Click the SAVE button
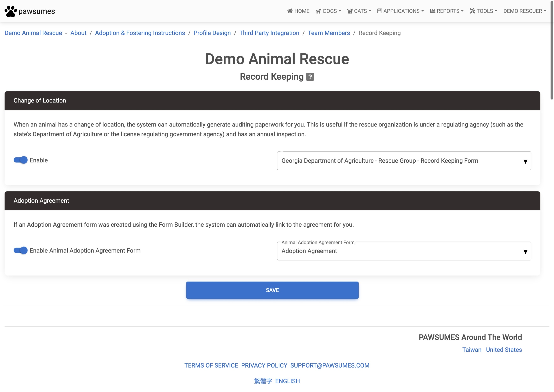This screenshot has width=554, height=392. coord(272,290)
